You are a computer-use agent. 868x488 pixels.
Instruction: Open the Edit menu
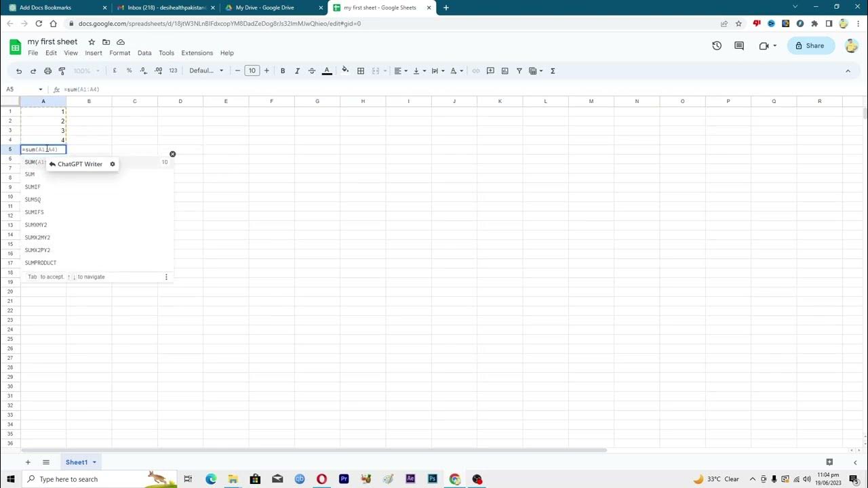click(x=51, y=53)
